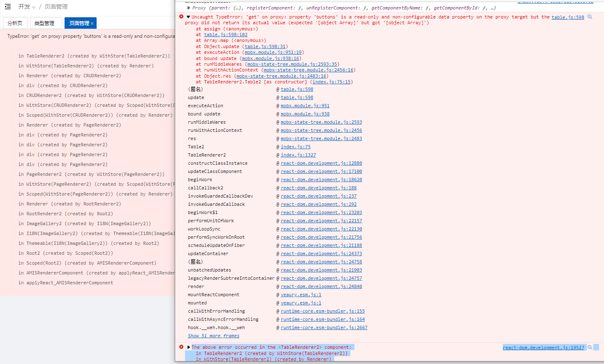Click the error badge left of the proxy error text

pos(181,17)
